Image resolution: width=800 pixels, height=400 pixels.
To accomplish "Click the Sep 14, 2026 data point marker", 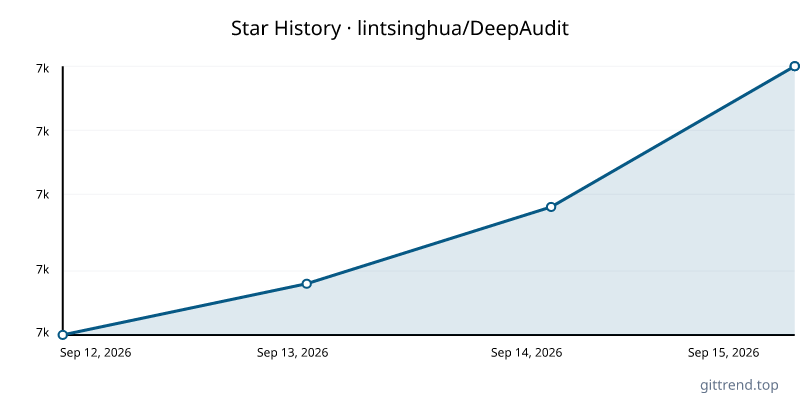I will (551, 207).
